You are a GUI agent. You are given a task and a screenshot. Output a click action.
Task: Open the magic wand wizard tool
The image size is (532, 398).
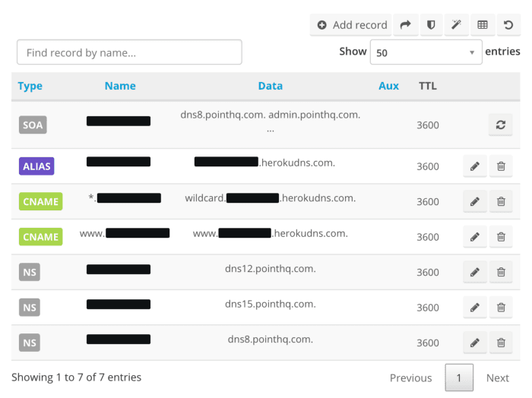[456, 25]
